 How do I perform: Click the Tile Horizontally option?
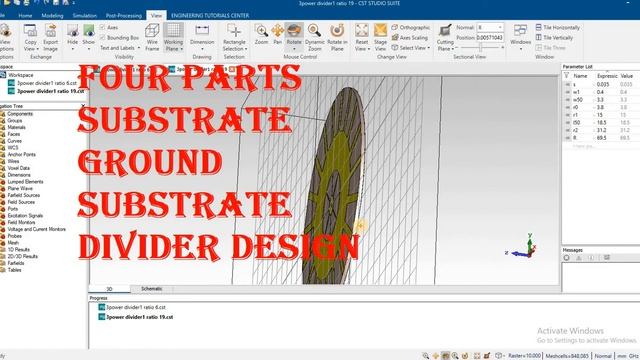pyautogui.click(x=558, y=27)
